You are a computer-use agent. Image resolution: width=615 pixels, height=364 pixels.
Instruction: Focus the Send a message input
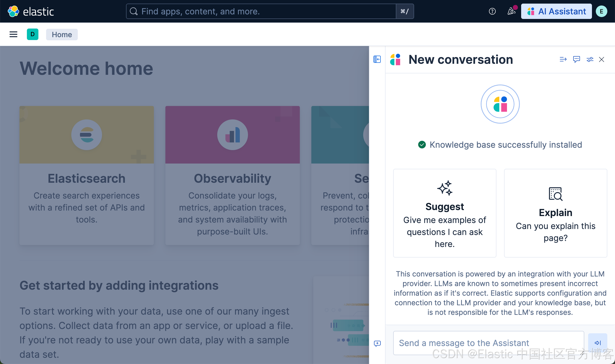click(x=488, y=343)
